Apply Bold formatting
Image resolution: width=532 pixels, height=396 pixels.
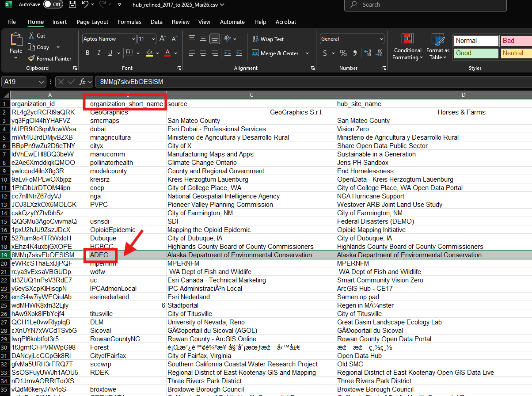pos(87,53)
